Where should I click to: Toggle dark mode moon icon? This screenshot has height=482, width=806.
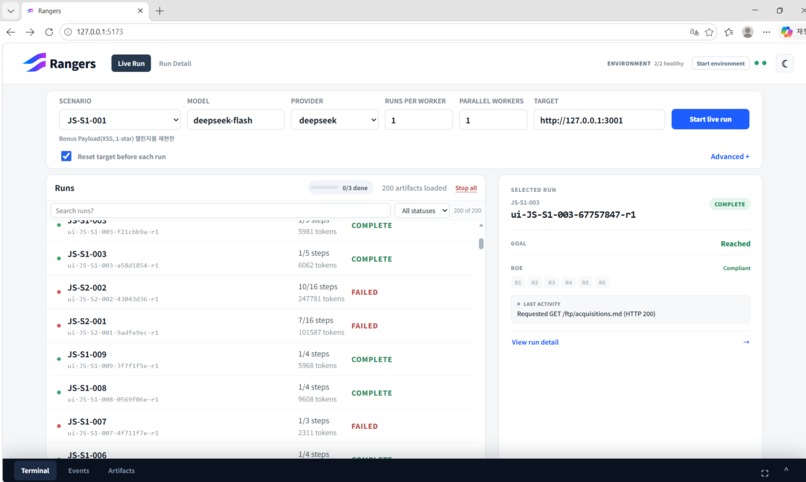pyautogui.click(x=784, y=64)
